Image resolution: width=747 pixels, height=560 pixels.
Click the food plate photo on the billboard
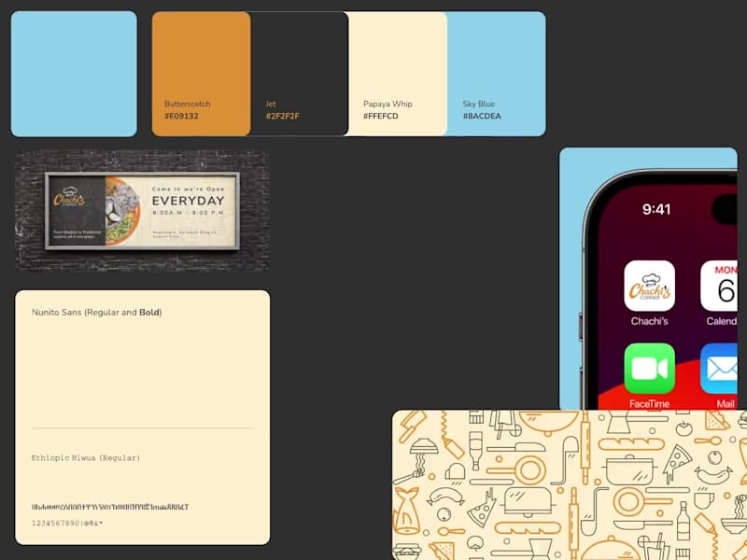pos(123,211)
